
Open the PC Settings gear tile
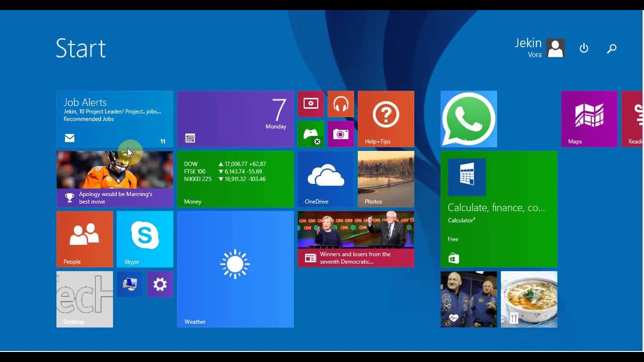click(x=160, y=285)
